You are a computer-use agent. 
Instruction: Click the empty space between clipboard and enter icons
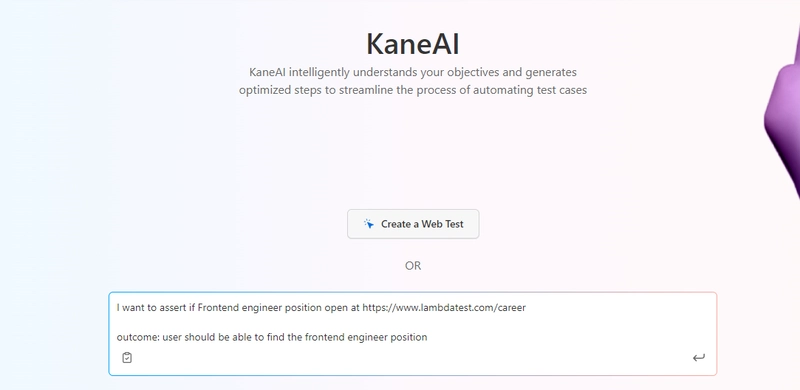(413, 358)
